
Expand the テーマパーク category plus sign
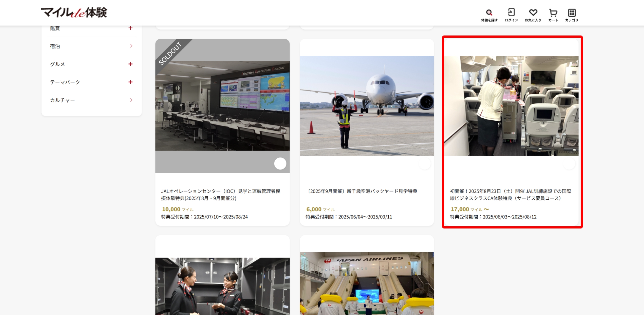130,82
